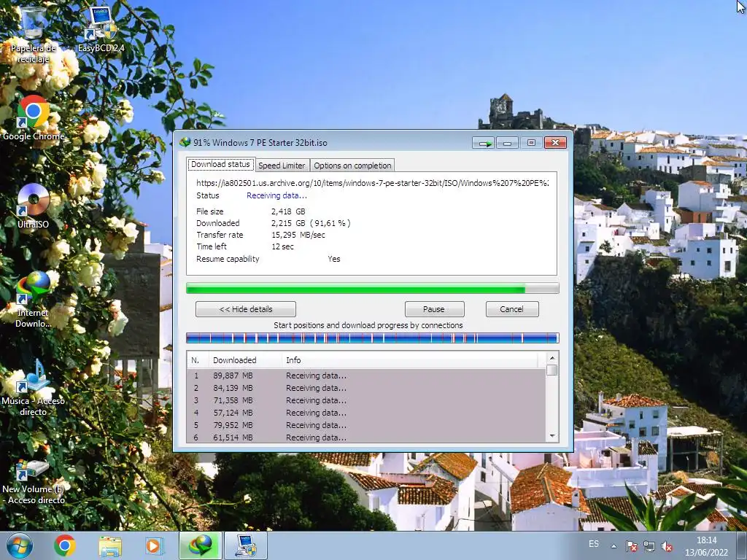Click the connections progress segments bar
747x560 pixels.
coord(373,338)
